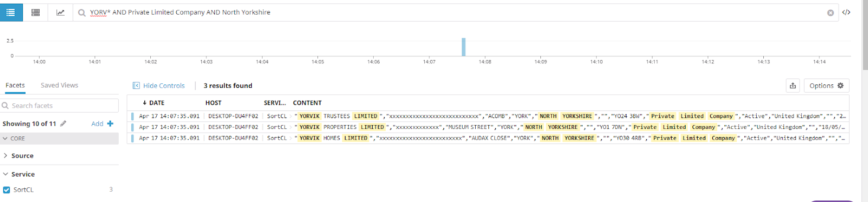Collapse the CORE facet group
Viewport: 868px width, 202px height.
pyautogui.click(x=59, y=139)
